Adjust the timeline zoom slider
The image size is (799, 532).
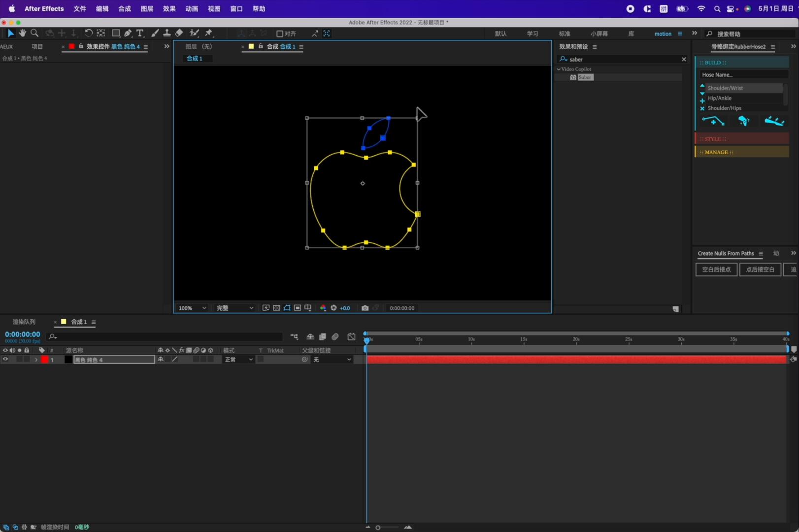(378, 528)
